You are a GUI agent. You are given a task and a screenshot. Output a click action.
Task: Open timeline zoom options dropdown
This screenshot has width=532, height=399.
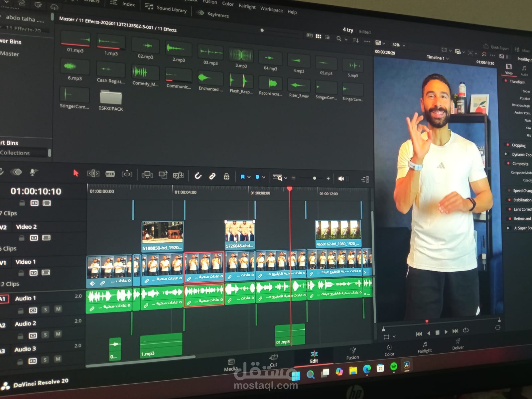(x=285, y=178)
